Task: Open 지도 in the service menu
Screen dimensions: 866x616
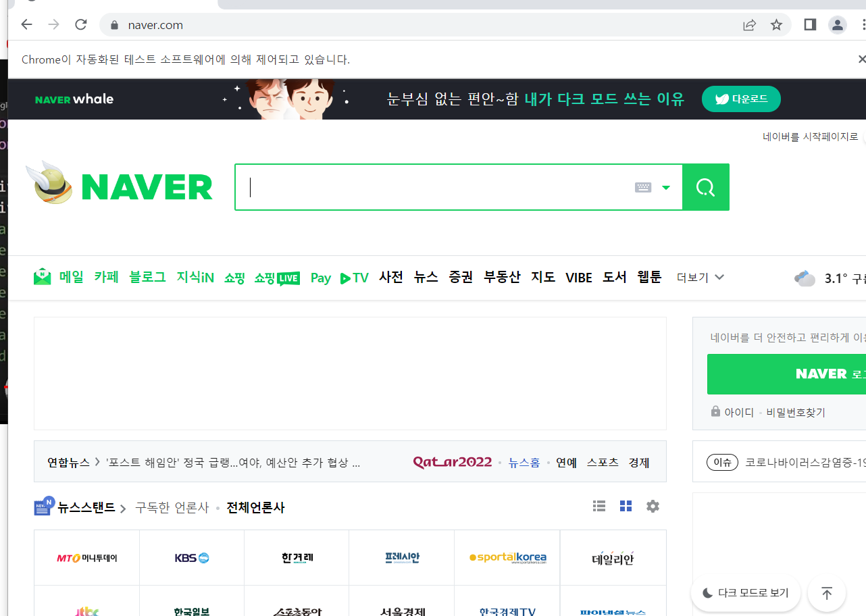Action: (543, 277)
